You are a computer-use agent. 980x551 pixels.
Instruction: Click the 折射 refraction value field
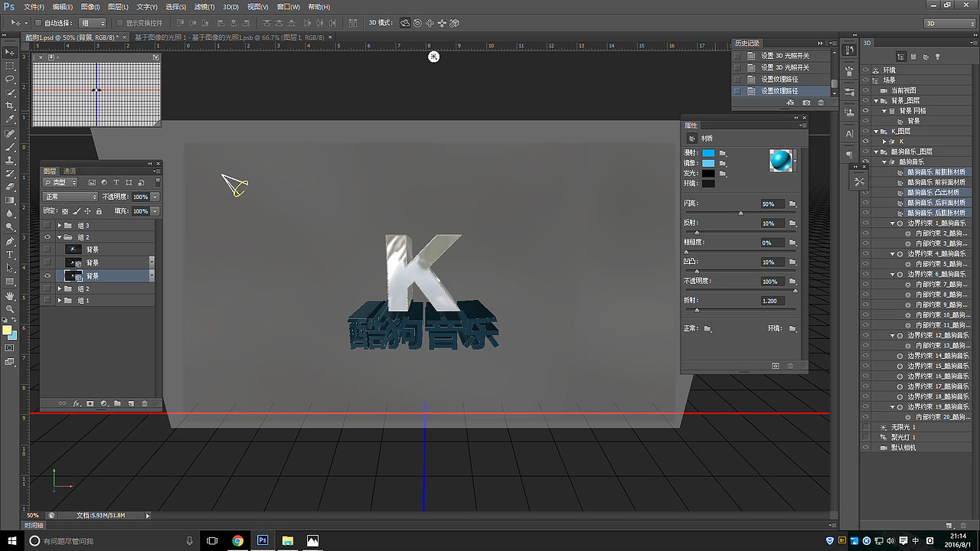pos(773,301)
